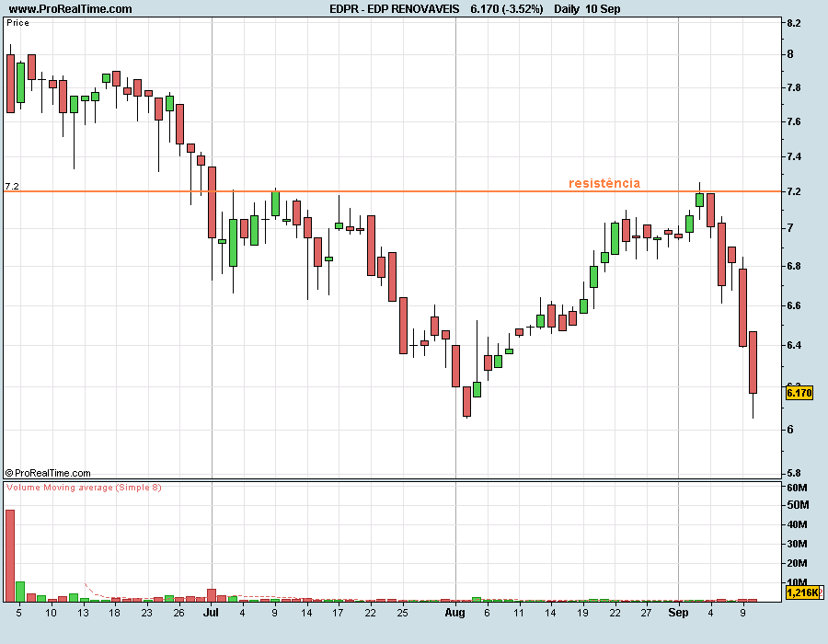828x644 pixels.
Task: Click the 7.8 price axis label
Action: 794,87
